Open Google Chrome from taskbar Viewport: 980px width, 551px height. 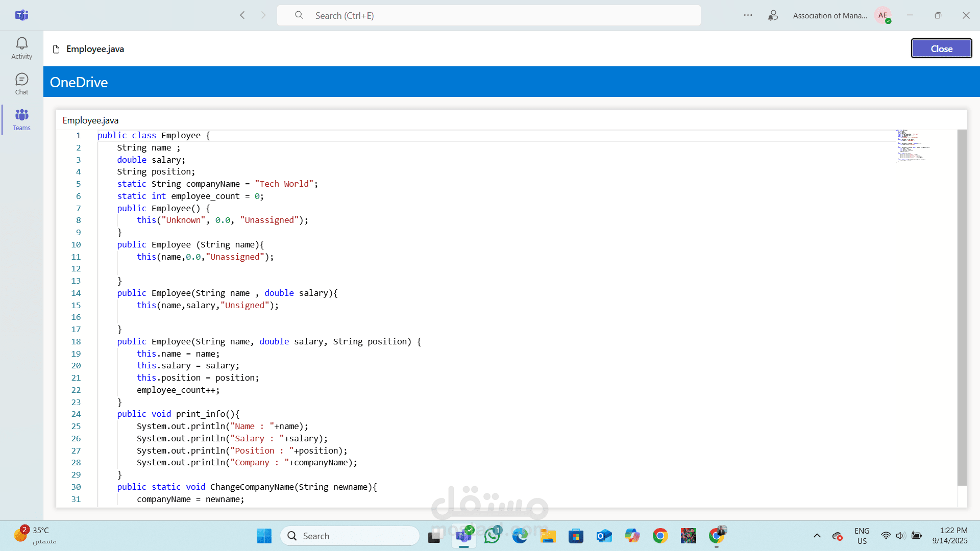(660, 536)
